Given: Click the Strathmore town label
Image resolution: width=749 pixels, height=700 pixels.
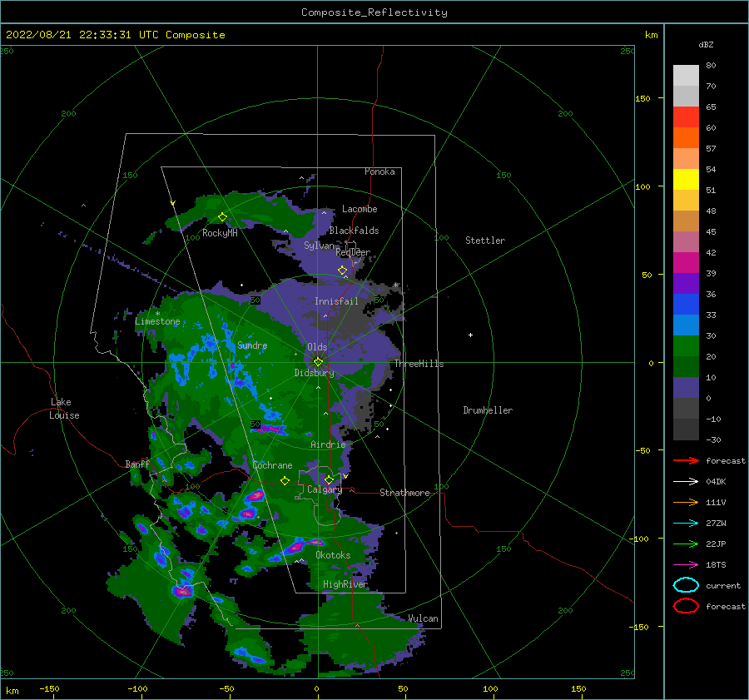Looking at the screenshot, I should (404, 493).
